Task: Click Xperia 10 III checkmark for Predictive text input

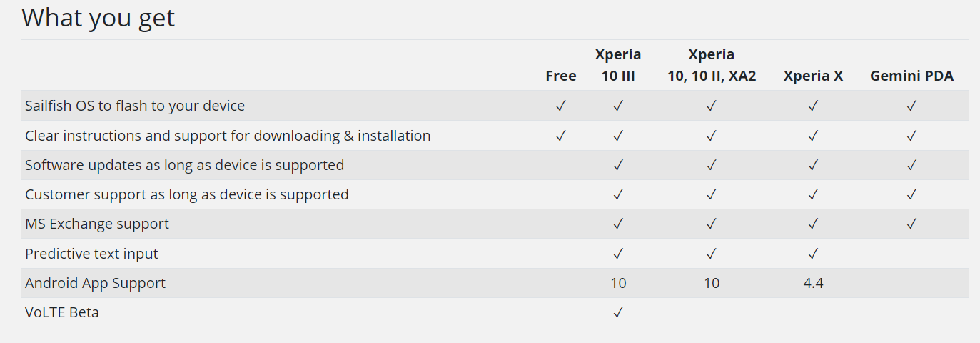Action: tap(618, 254)
